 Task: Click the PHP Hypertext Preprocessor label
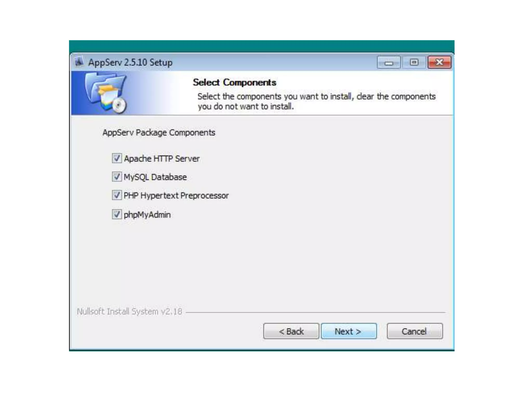tap(176, 196)
